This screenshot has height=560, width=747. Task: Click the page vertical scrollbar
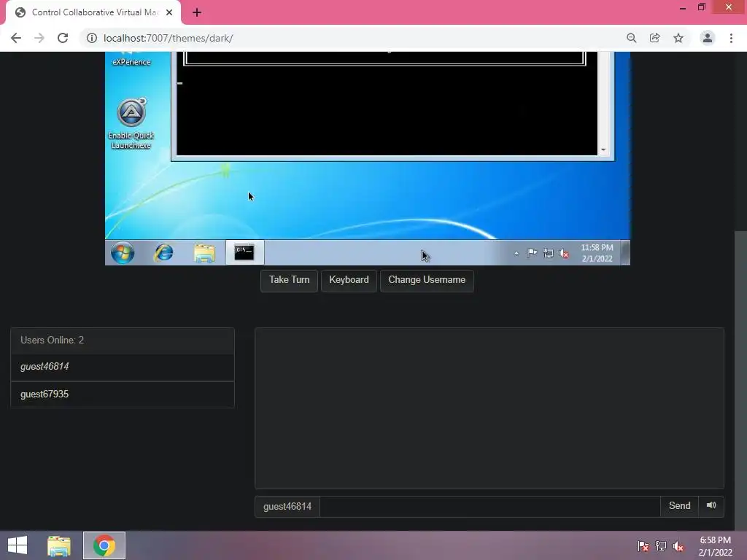tap(740, 380)
